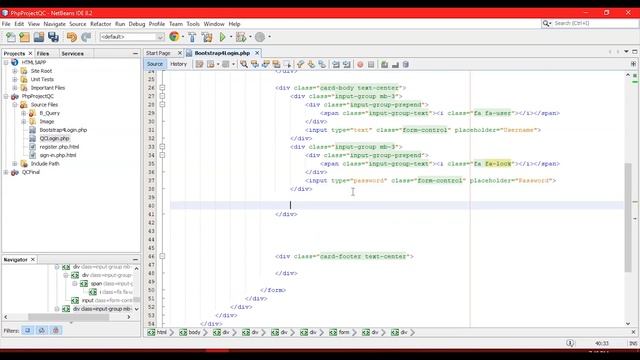Click the Shift Line Left icon
This screenshot has width=640, height=360.
[x=336, y=64]
